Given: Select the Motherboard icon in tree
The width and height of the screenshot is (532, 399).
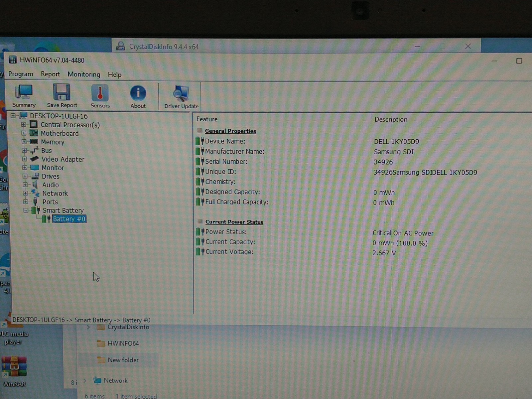Looking at the screenshot, I should (34, 133).
